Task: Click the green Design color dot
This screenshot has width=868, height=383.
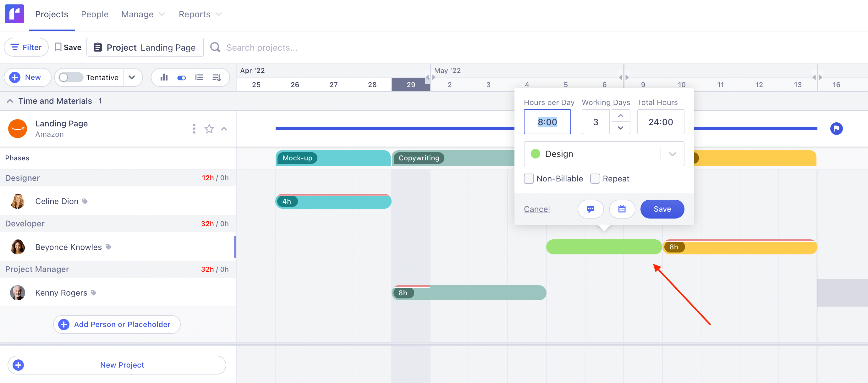Action: click(x=536, y=154)
